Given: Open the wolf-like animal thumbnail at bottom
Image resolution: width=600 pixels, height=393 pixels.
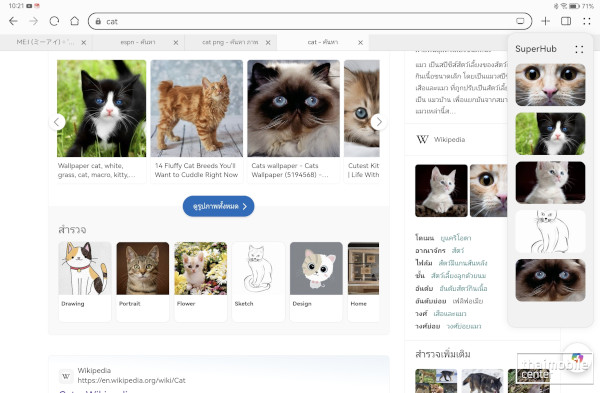Looking at the screenshot, I should pyautogui.click(x=482, y=381).
